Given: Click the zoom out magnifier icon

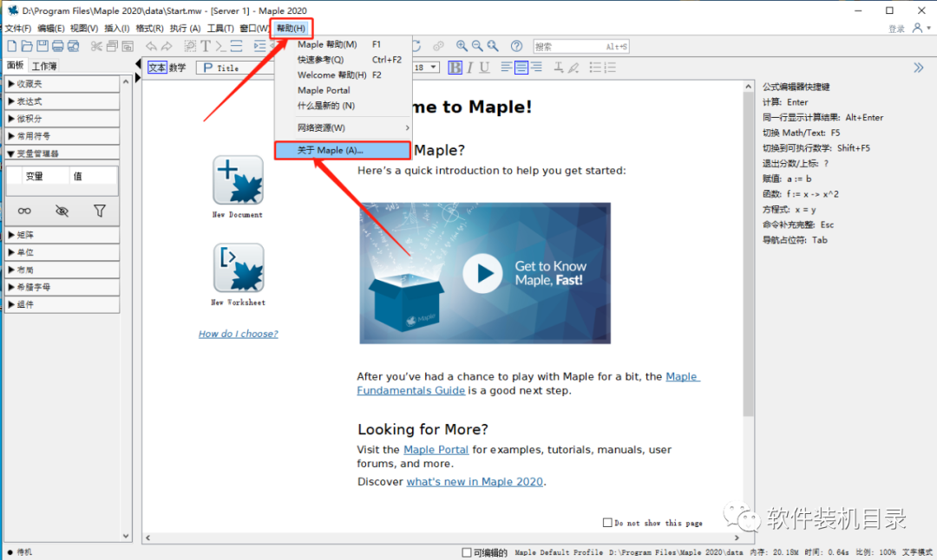Looking at the screenshot, I should [477, 46].
